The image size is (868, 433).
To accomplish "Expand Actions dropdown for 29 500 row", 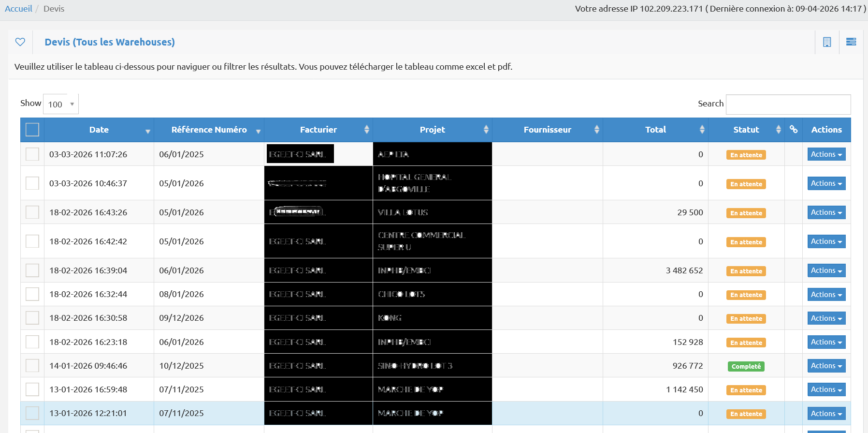I will coord(826,212).
